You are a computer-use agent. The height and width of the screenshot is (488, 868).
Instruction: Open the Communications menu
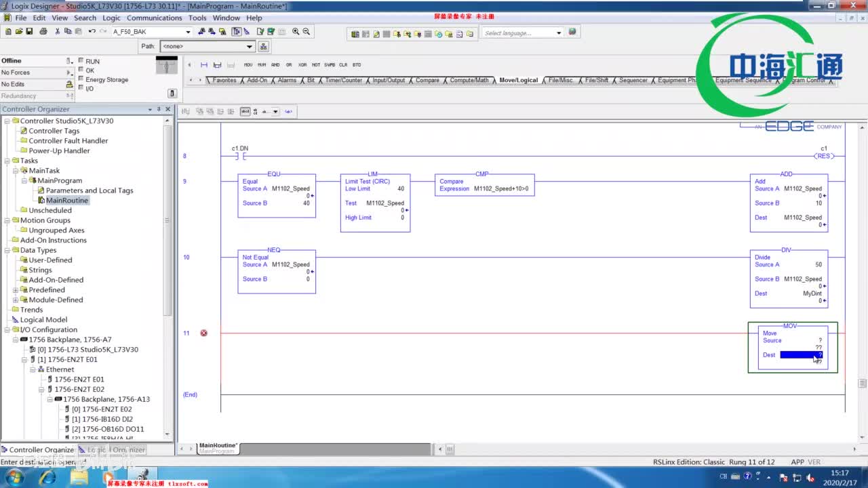155,18
